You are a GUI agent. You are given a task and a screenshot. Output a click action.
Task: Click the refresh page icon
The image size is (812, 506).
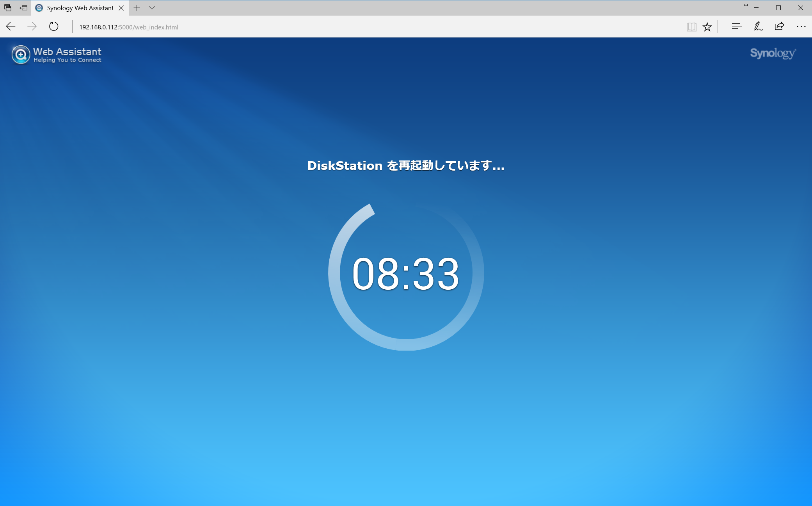pos(54,27)
